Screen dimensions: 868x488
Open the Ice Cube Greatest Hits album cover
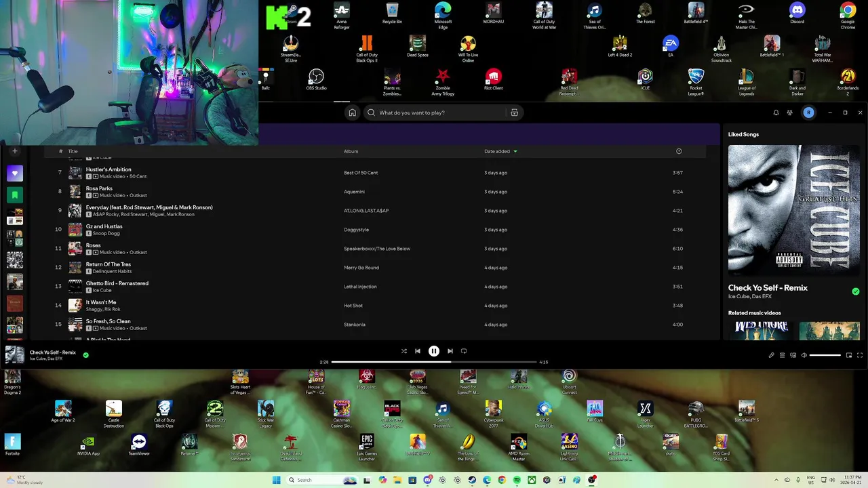tap(793, 209)
